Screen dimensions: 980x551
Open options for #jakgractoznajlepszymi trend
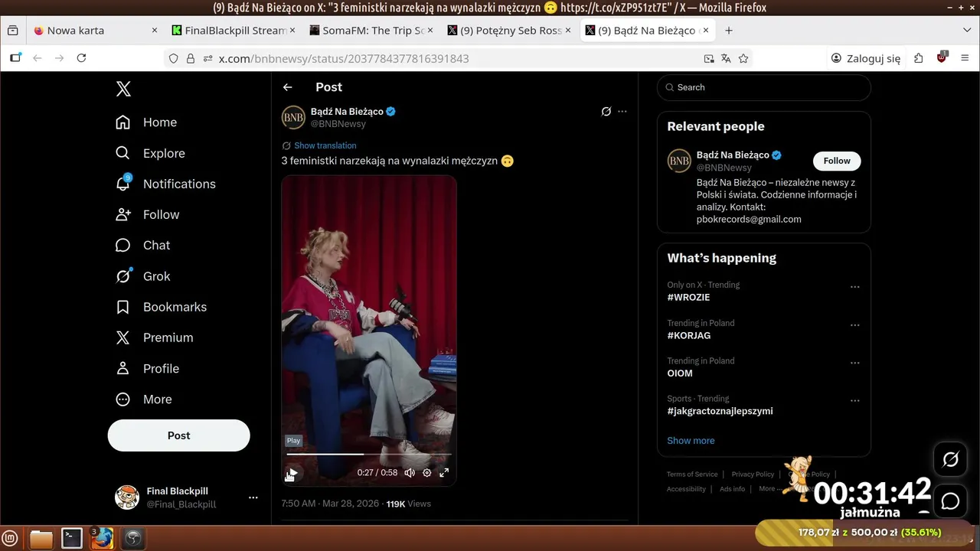tap(855, 400)
